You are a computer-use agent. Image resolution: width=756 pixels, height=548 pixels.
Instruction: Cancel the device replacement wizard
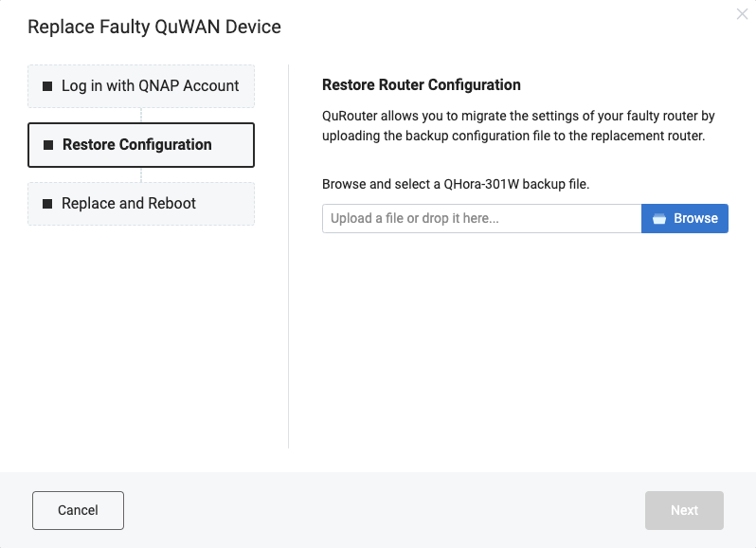(78, 510)
